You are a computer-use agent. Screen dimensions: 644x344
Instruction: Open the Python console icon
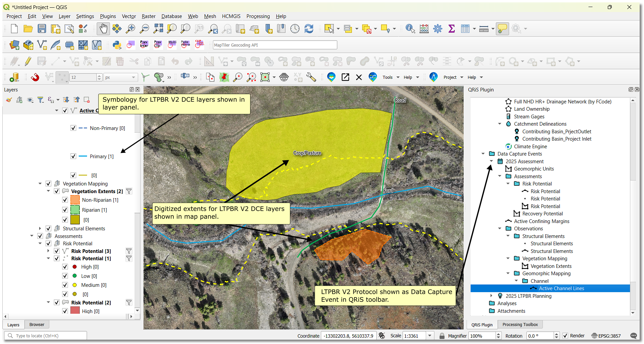(117, 45)
